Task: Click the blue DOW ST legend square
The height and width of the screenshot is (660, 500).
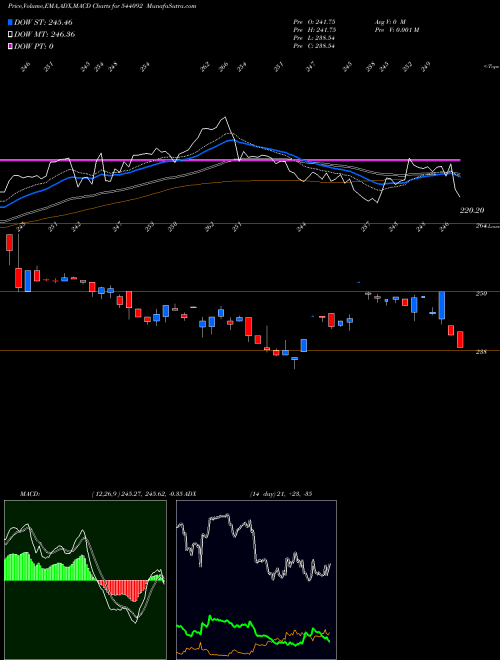Action: click(10, 22)
